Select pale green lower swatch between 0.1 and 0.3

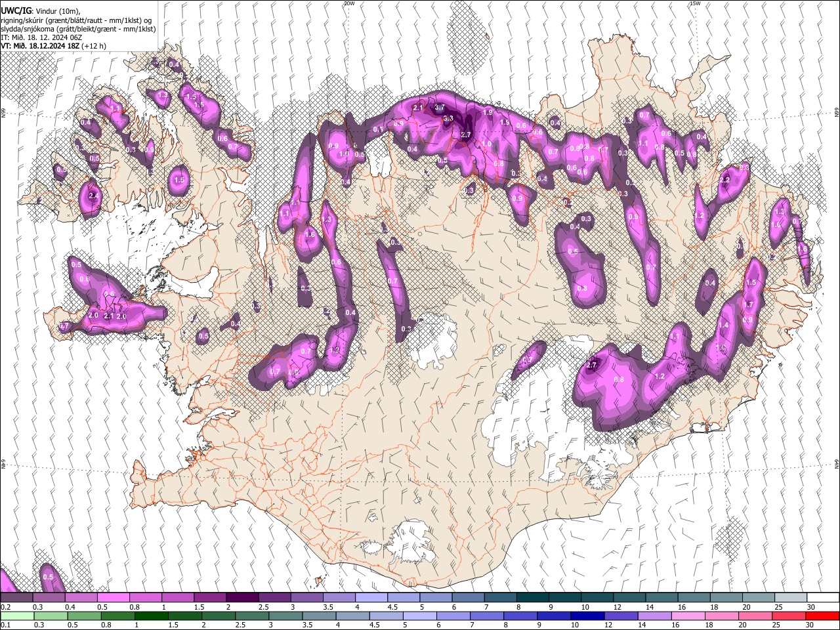pos(17,616)
